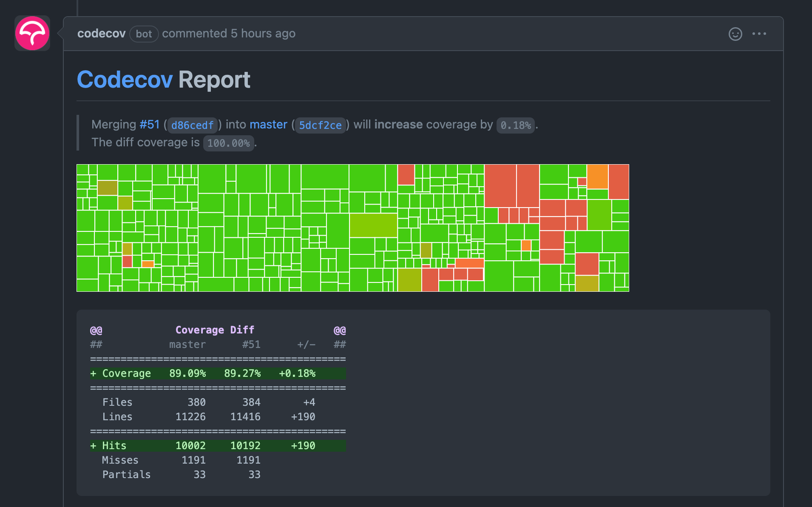Click the 0.18% coverage increase value
This screenshot has height=507, width=812.
[515, 125]
